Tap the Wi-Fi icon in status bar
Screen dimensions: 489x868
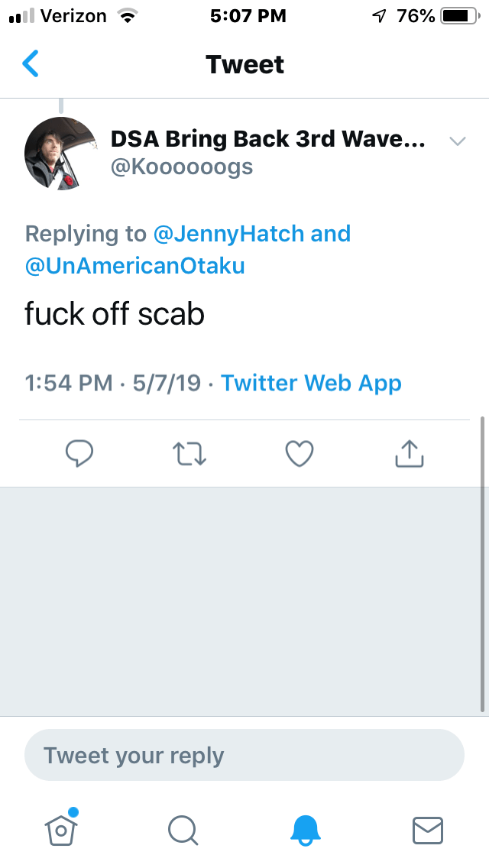tap(128, 16)
